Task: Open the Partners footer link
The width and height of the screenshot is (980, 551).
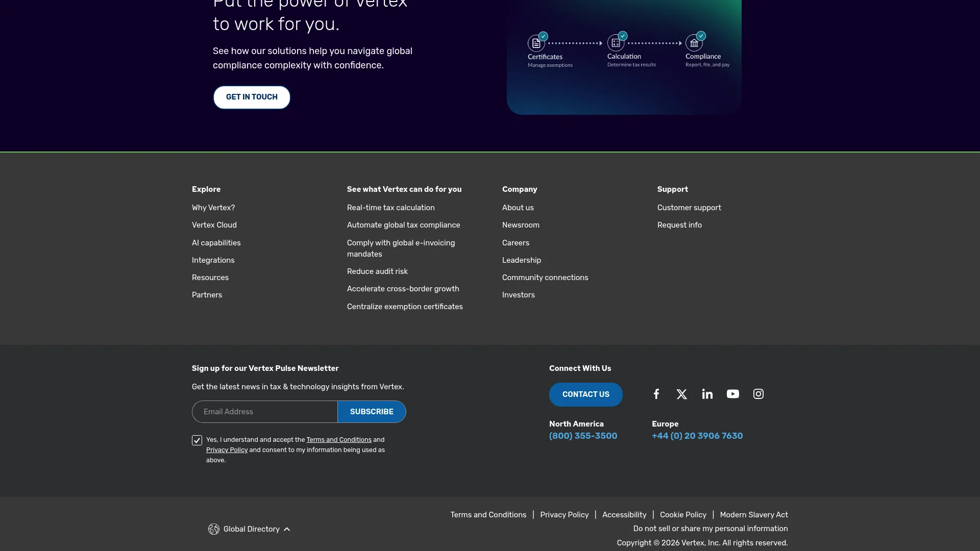Action: click(x=207, y=295)
